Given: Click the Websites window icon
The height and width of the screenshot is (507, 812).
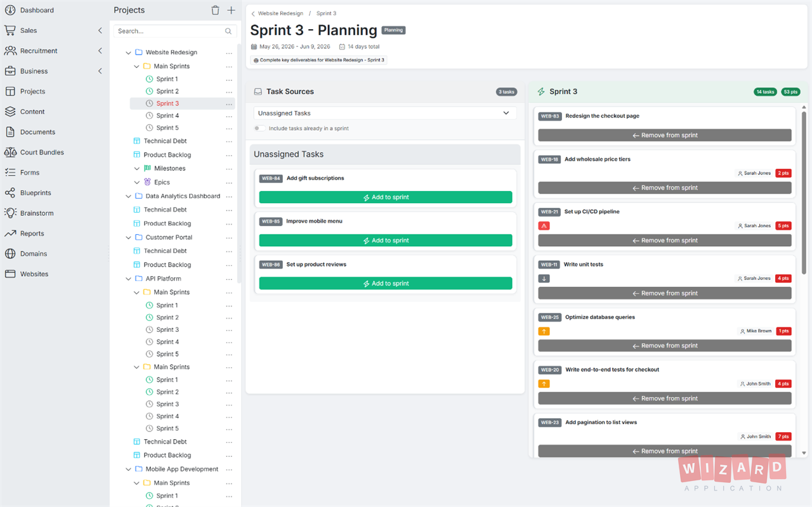Looking at the screenshot, I should tap(10, 274).
